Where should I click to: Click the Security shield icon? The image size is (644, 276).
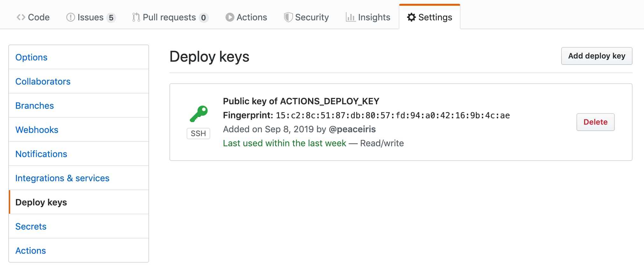288,17
